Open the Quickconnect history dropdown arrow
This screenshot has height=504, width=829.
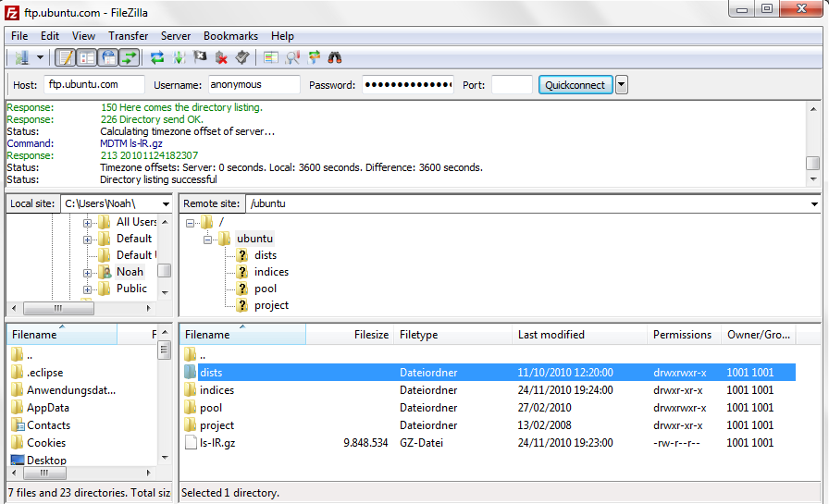coord(622,84)
